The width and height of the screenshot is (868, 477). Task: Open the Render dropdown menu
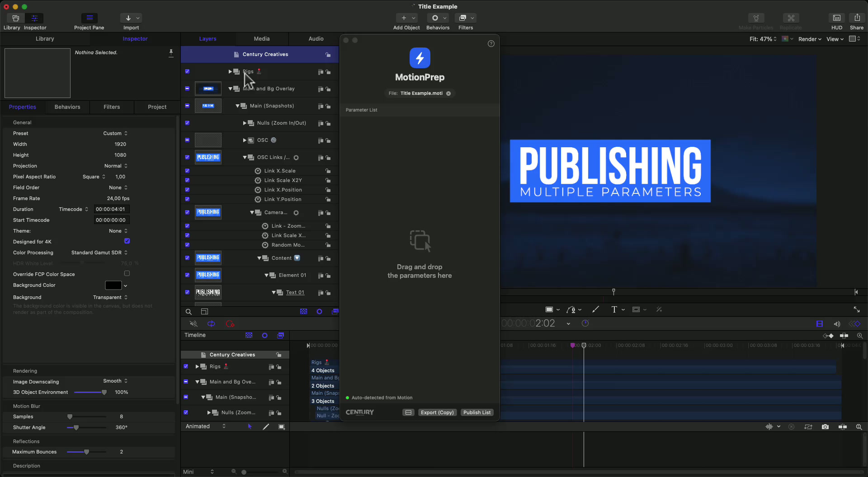810,39
